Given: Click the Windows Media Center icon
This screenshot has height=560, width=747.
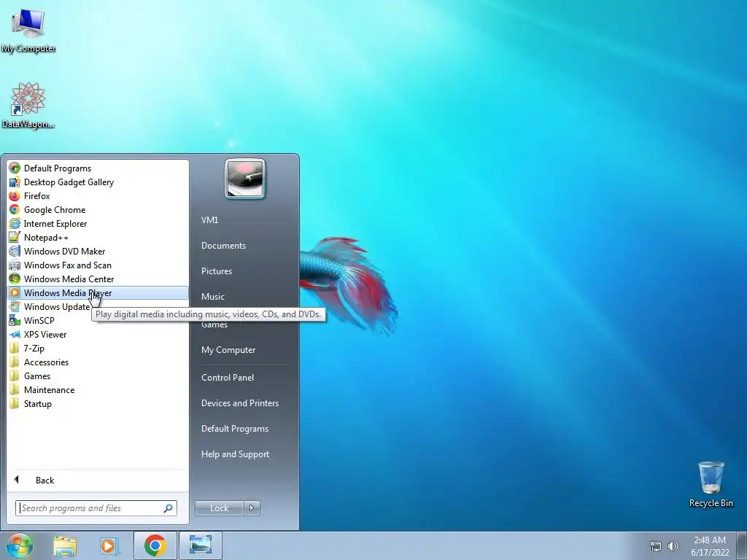Looking at the screenshot, I should (x=15, y=279).
